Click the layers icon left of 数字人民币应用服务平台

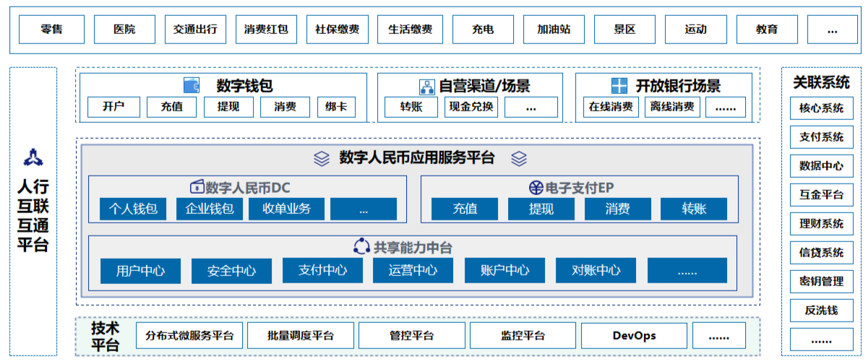pos(322,158)
